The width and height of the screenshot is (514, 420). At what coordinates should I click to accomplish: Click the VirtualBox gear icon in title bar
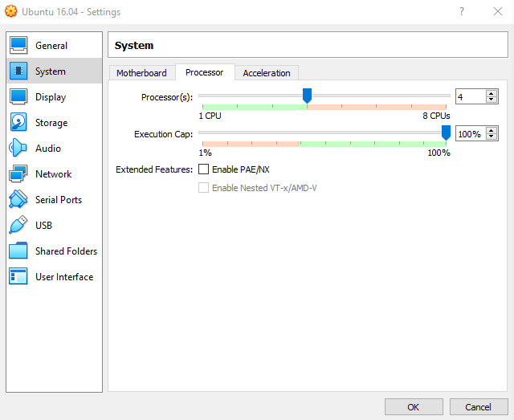pos(10,11)
